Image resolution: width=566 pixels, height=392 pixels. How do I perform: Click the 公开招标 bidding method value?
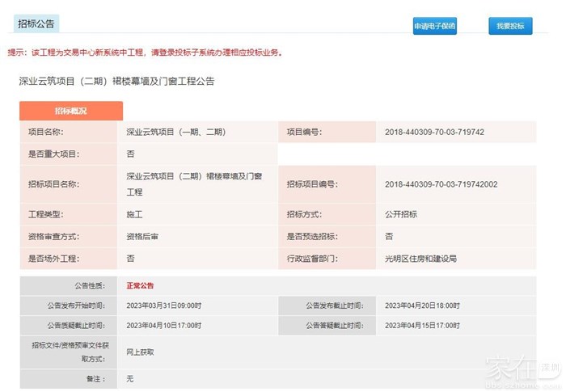click(x=401, y=214)
